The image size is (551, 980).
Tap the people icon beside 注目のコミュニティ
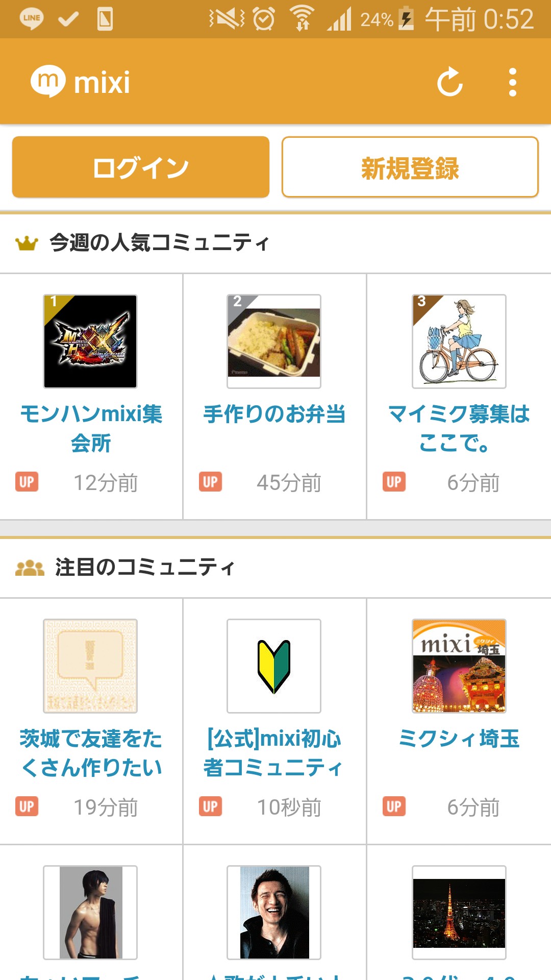click(x=30, y=568)
